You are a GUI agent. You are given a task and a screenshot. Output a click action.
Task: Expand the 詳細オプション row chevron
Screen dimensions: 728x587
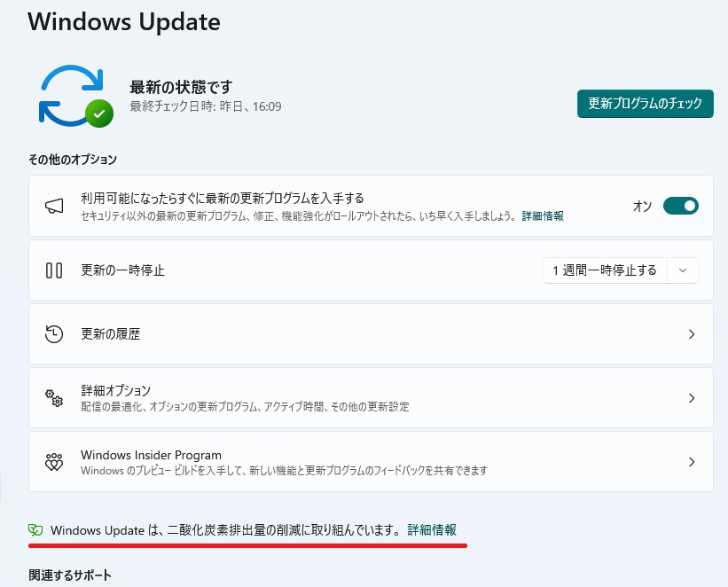pos(692,398)
